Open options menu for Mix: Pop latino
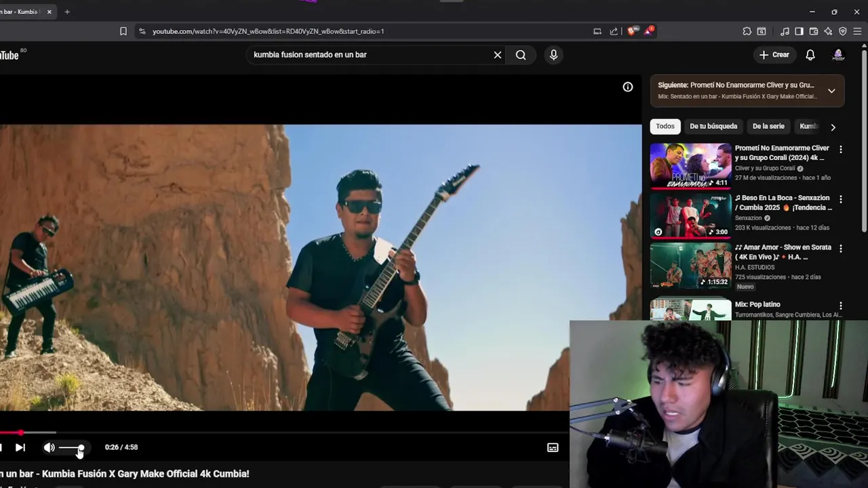This screenshot has width=868, height=488. (841, 306)
